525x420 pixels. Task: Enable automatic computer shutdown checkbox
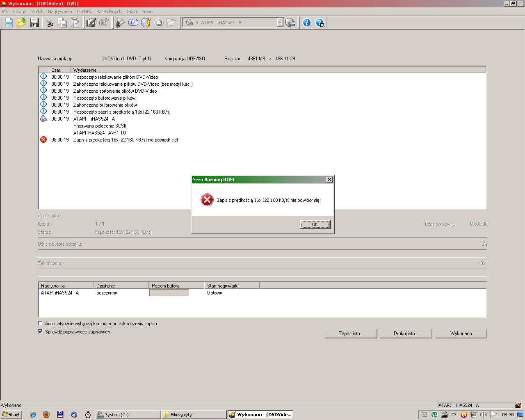tap(40, 324)
